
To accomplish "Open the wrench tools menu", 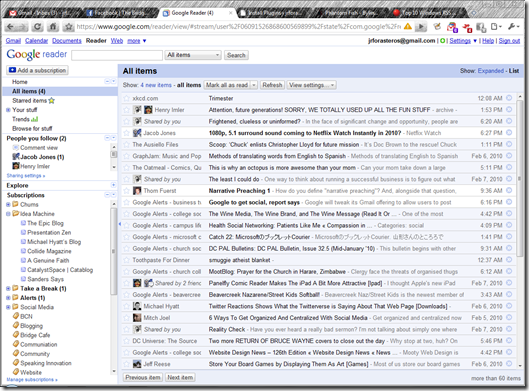I will (x=513, y=26).
